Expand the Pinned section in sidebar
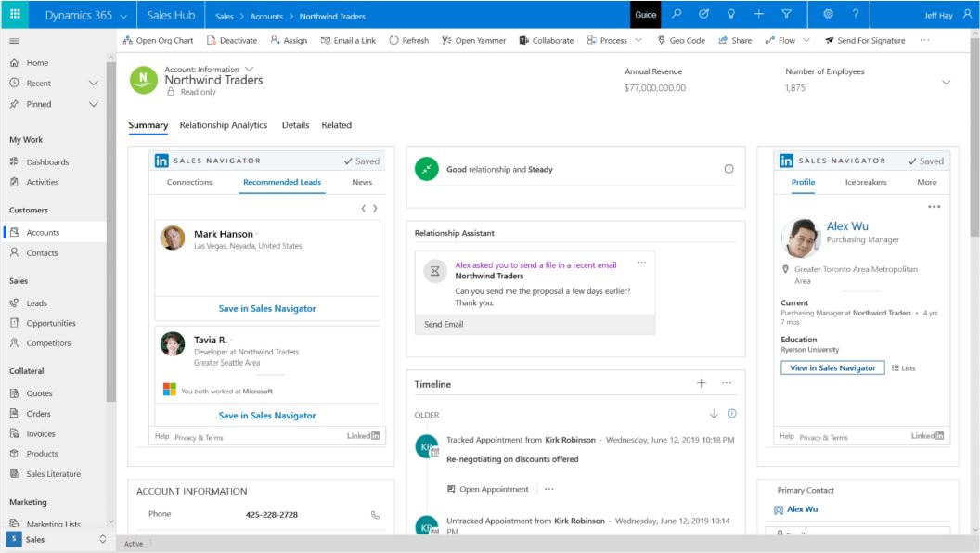 click(93, 104)
